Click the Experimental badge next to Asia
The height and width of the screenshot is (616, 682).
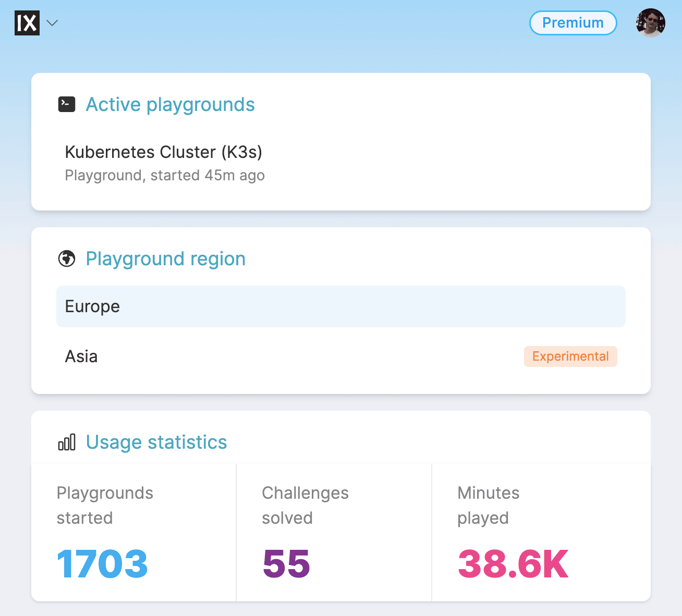click(570, 356)
